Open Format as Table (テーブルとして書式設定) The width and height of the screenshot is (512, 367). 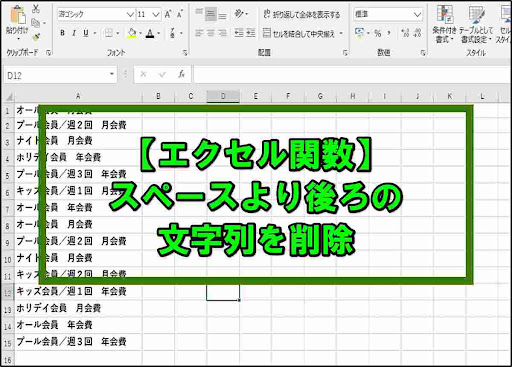[x=476, y=24]
